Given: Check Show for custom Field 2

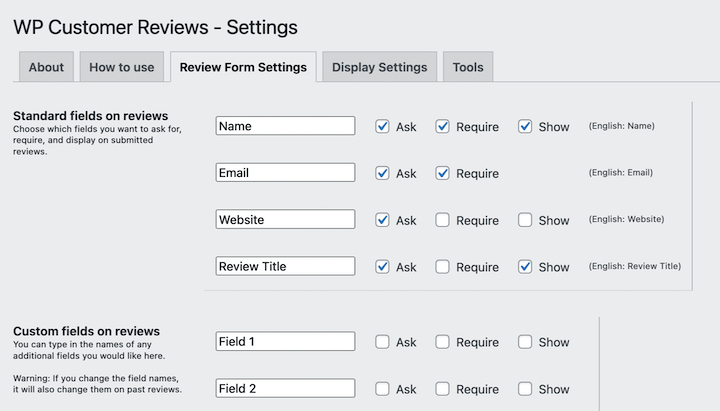Looking at the screenshot, I should tap(525, 389).
